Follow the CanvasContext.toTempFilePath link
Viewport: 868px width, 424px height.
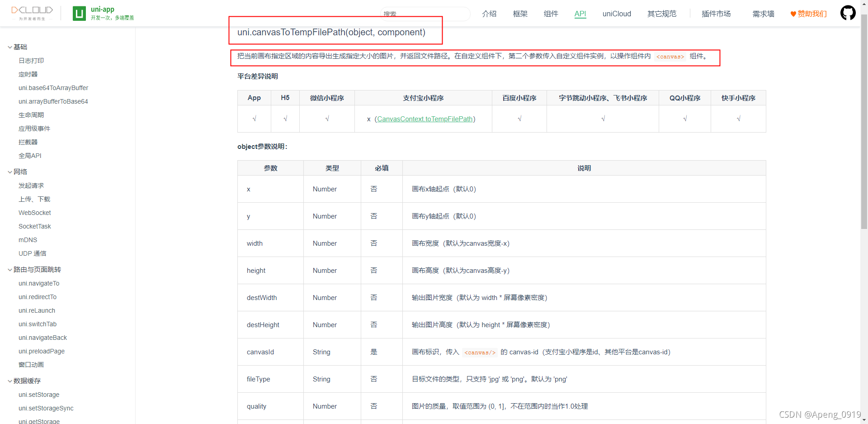click(x=425, y=119)
